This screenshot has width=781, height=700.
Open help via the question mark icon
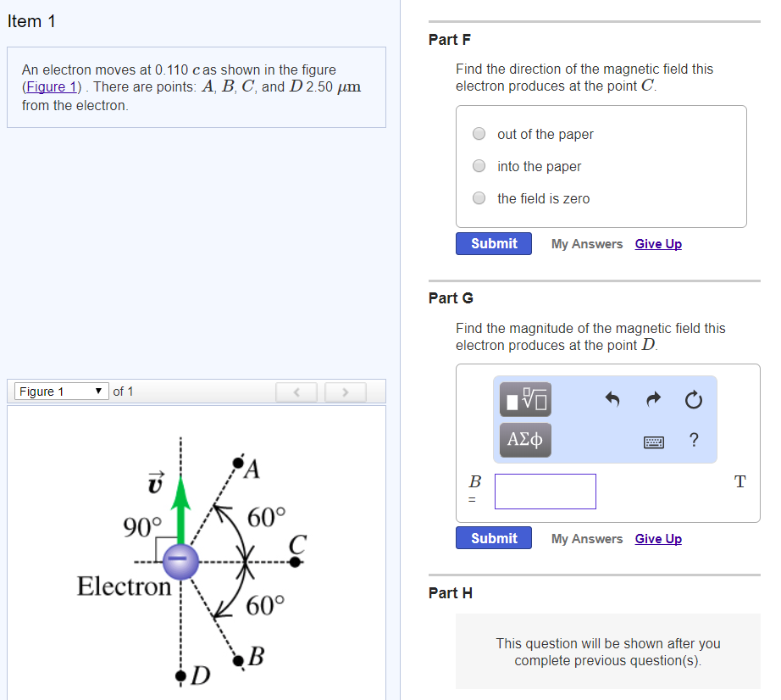pos(693,440)
